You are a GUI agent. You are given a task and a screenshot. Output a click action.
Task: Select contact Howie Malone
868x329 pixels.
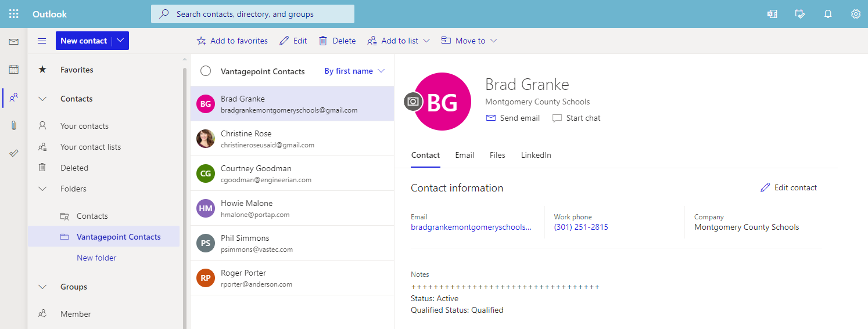(292, 208)
